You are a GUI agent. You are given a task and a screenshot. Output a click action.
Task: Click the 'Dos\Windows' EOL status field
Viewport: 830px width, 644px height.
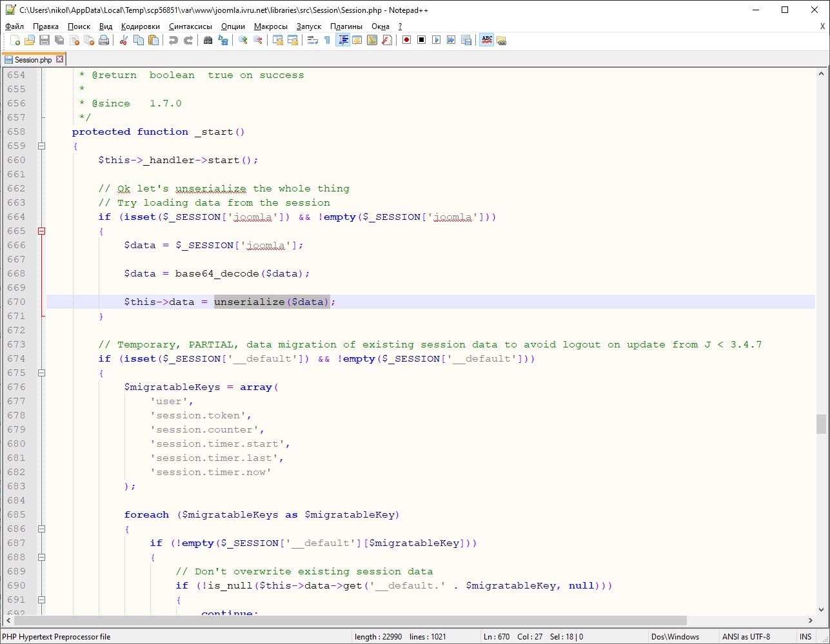(675, 637)
